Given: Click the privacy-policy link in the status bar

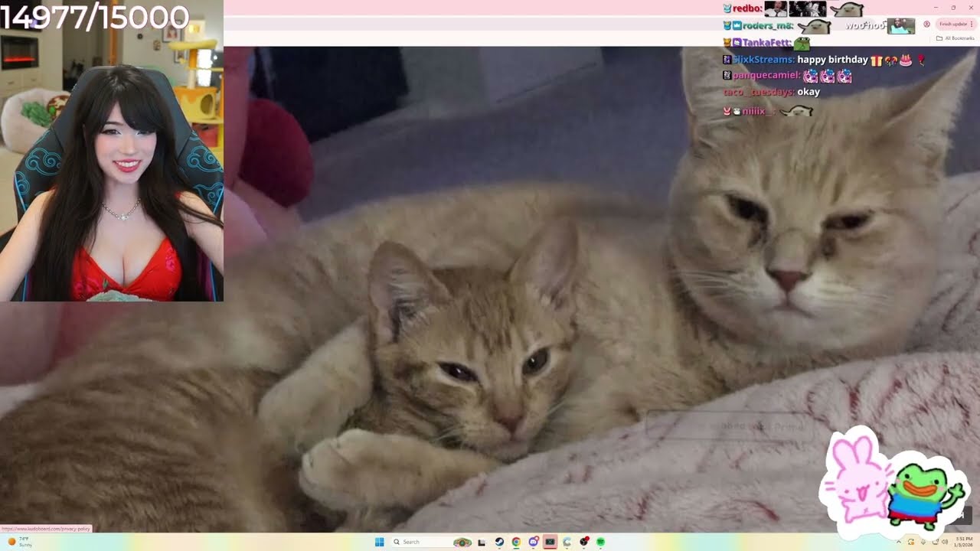Looking at the screenshot, I should (46, 529).
